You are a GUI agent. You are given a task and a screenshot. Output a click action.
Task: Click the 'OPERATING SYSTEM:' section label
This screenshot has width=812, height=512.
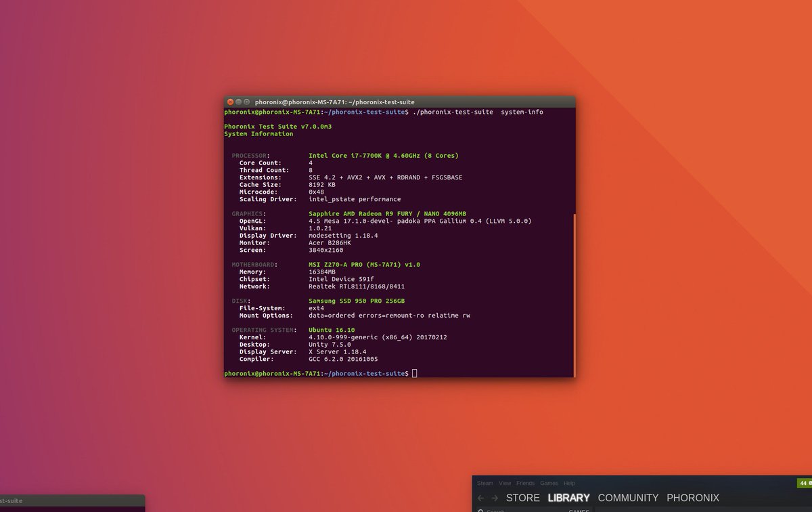264,330
